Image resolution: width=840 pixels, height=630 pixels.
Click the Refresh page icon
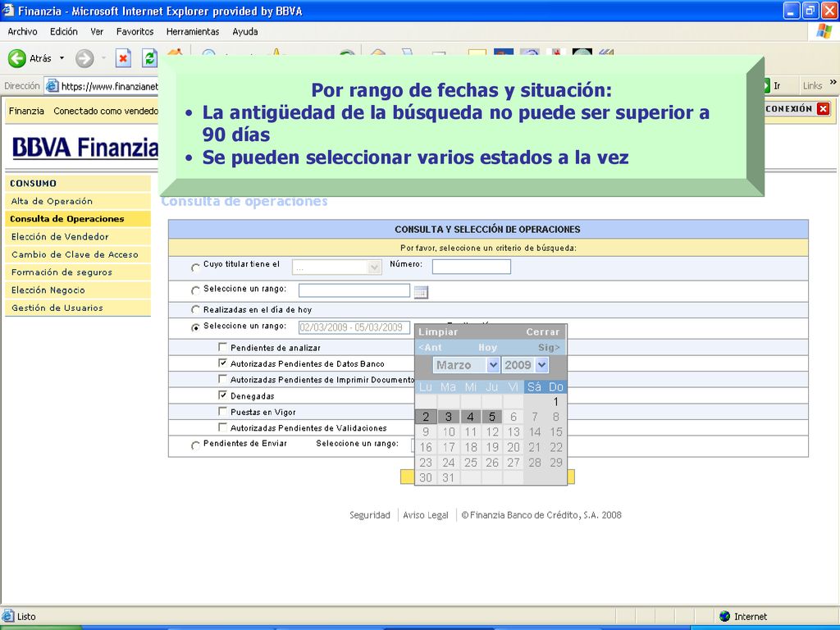tap(149, 58)
